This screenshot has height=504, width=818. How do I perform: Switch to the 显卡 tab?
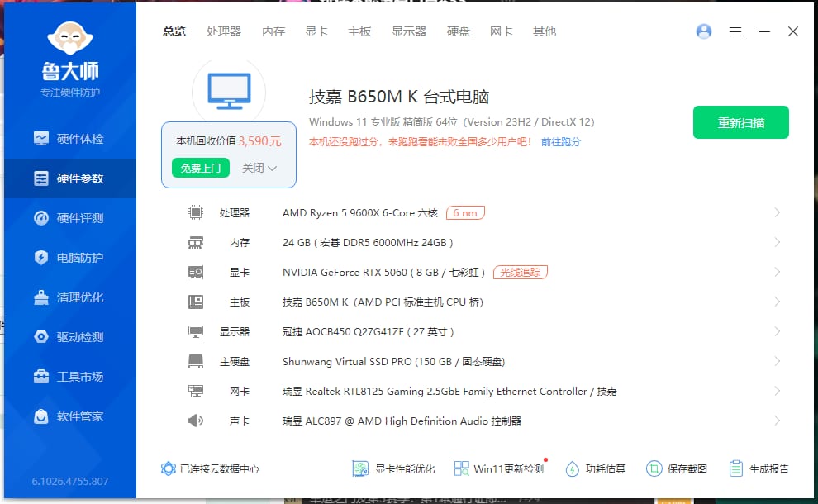coord(316,32)
